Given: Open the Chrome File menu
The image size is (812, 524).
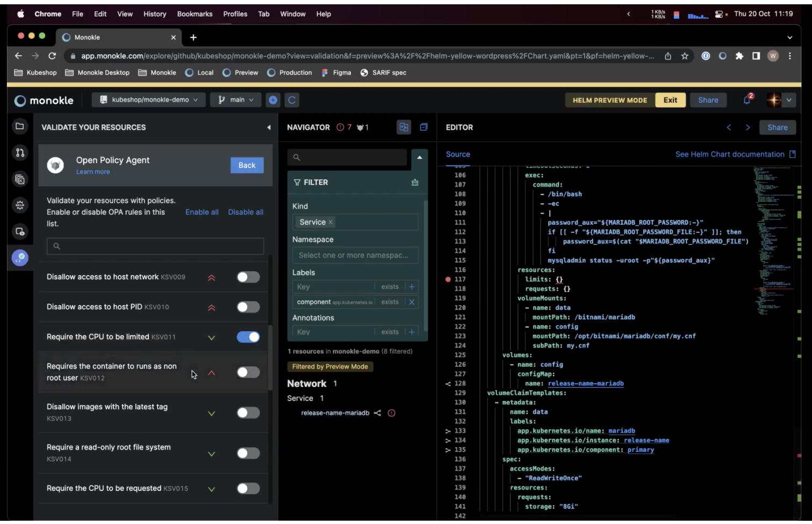Looking at the screenshot, I should pos(77,14).
